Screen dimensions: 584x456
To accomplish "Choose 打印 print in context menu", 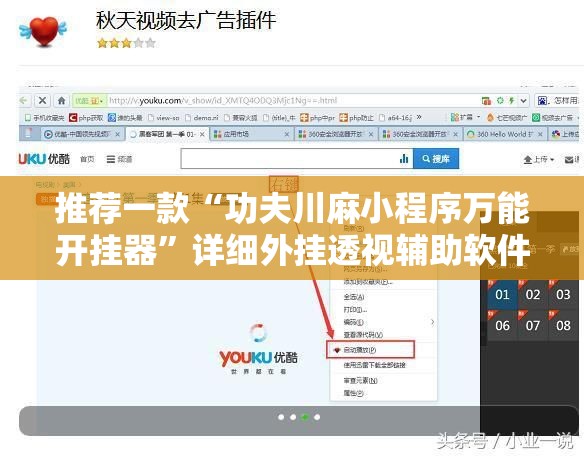I will pos(383,310).
